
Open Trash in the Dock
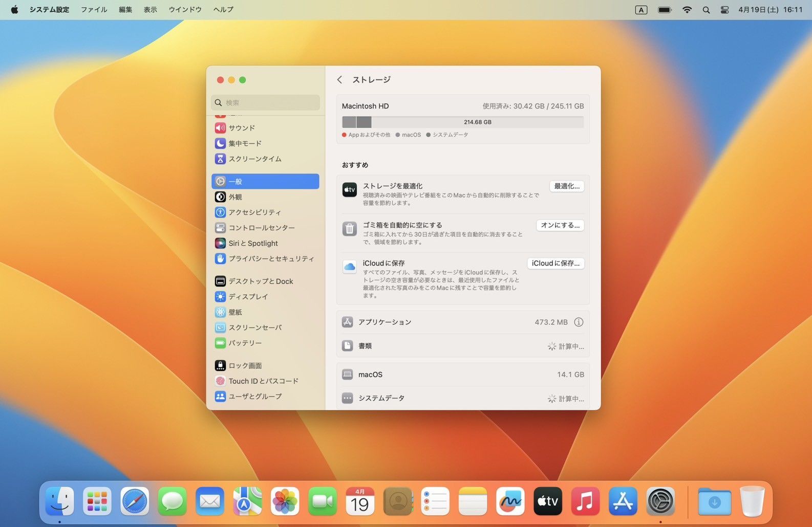tap(752, 501)
